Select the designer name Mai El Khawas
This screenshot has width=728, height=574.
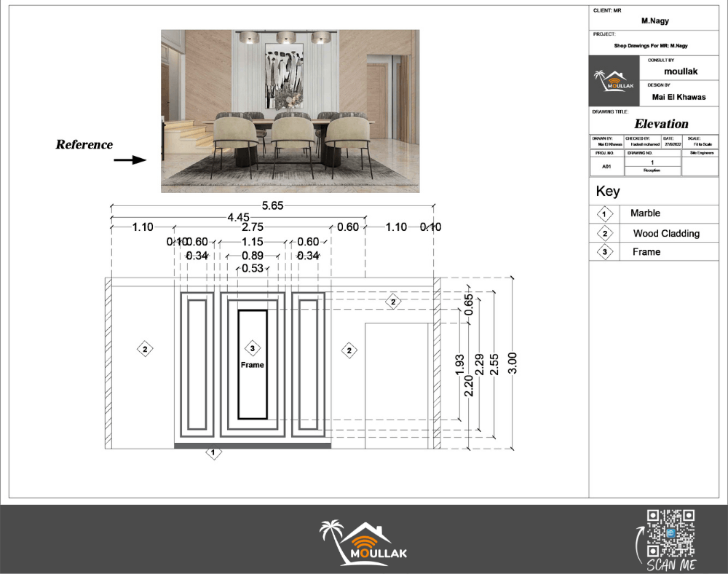point(678,97)
